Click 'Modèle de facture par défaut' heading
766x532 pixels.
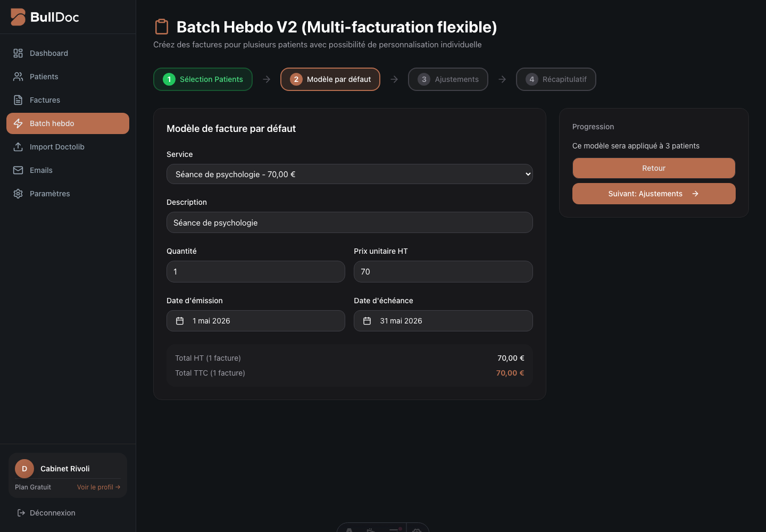pos(231,129)
